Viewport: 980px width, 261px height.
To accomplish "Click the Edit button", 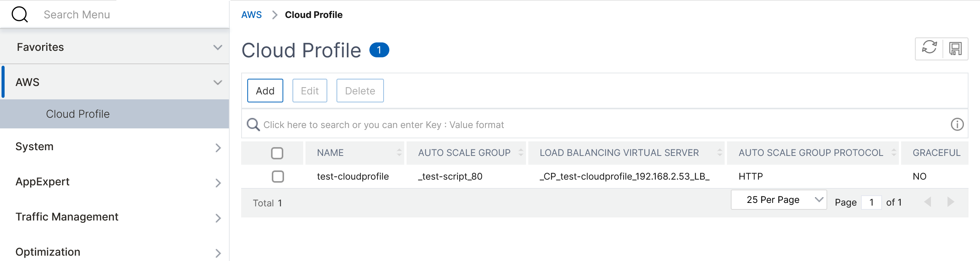I will click(310, 91).
